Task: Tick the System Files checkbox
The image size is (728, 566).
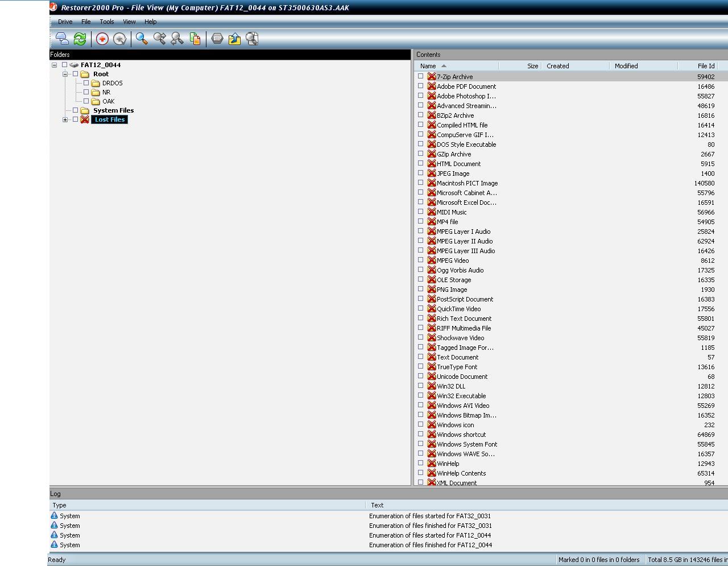Action: tap(75, 110)
